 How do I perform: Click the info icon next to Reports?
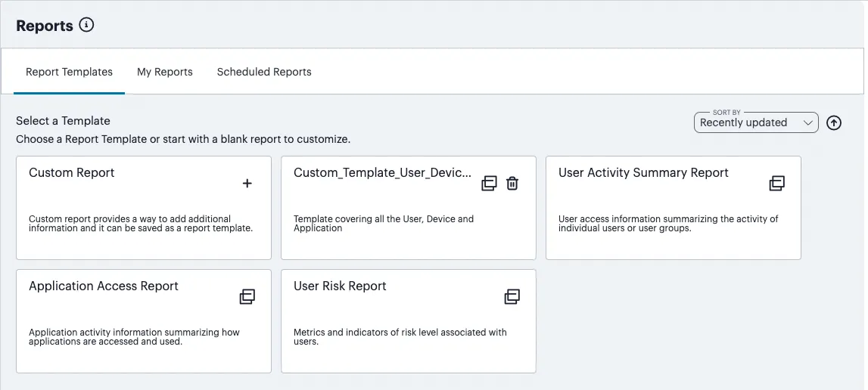pos(86,25)
